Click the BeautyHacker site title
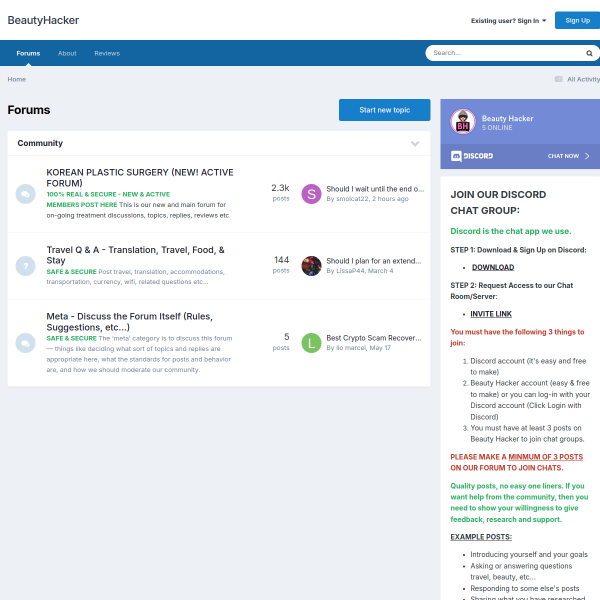This screenshot has width=600, height=600. [43, 20]
